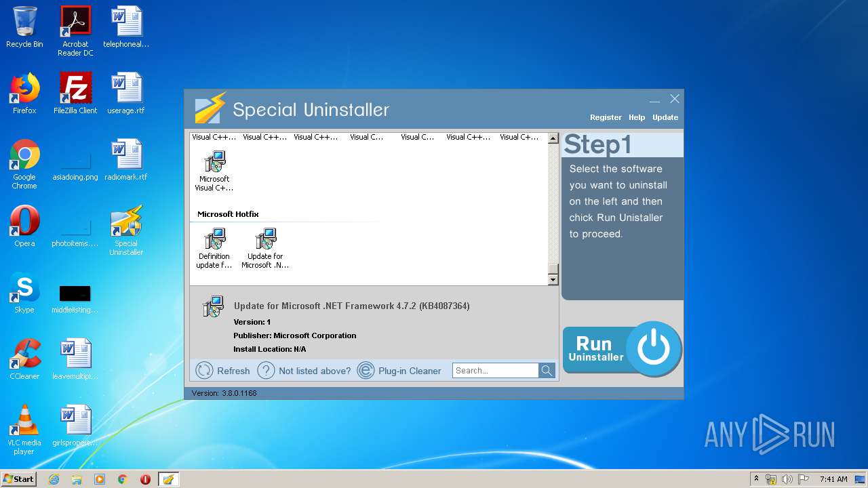Open the media player taskbar icon
The width and height of the screenshot is (868, 488).
tap(100, 479)
